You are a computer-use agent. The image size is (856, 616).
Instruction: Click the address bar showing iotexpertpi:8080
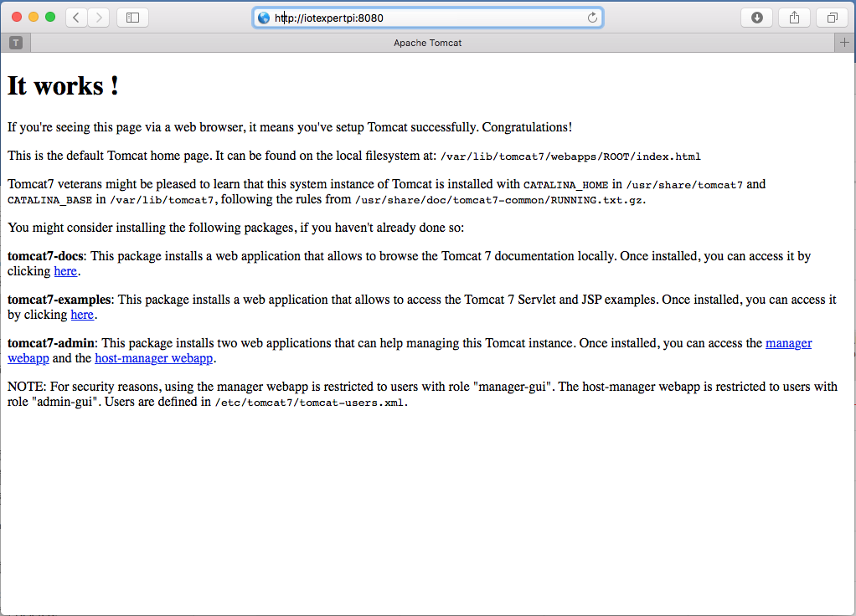click(x=427, y=18)
